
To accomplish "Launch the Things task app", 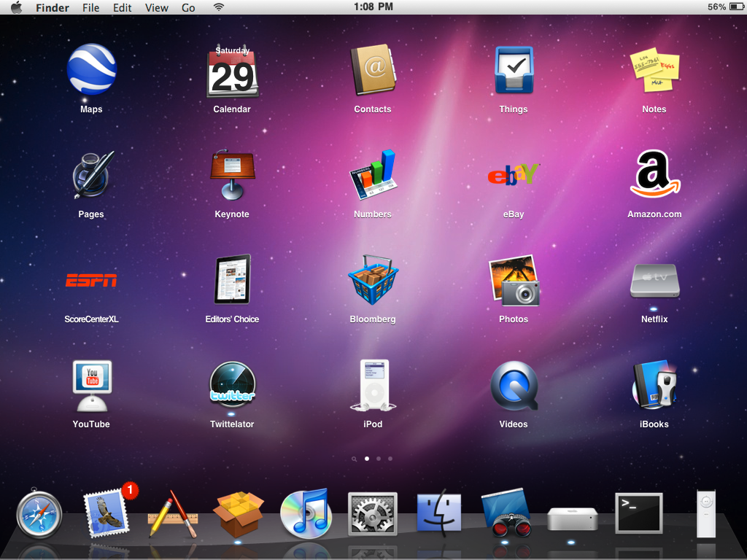I will [514, 69].
